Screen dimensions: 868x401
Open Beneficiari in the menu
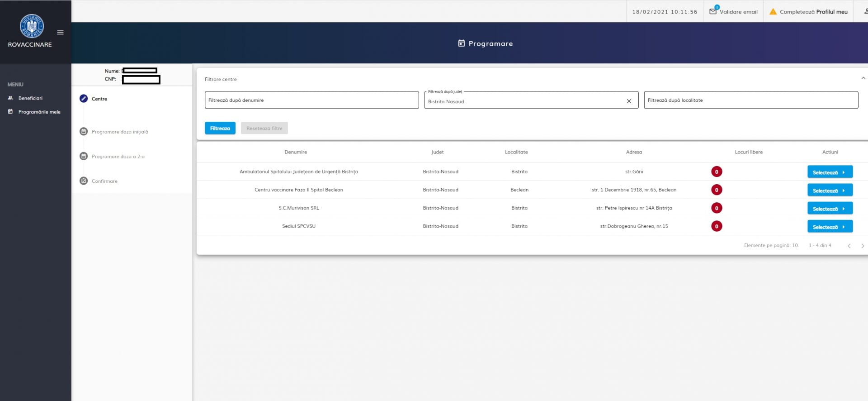[30, 98]
